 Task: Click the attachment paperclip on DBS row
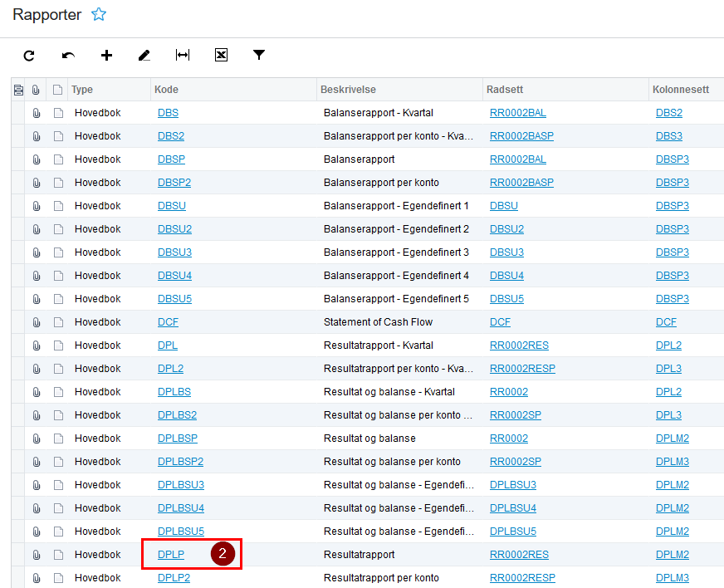[x=37, y=113]
